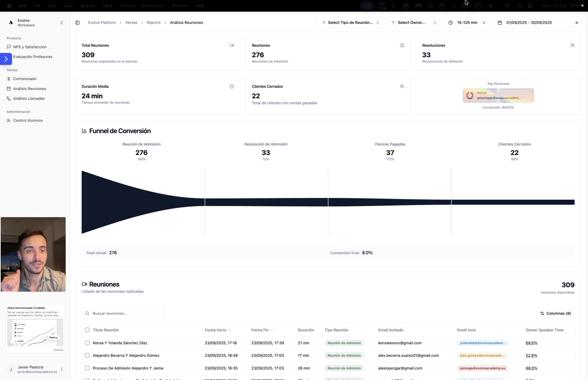Check the Kensa Y Yolanda Sánchez Díaz row
The image size is (588, 380).
87,343
